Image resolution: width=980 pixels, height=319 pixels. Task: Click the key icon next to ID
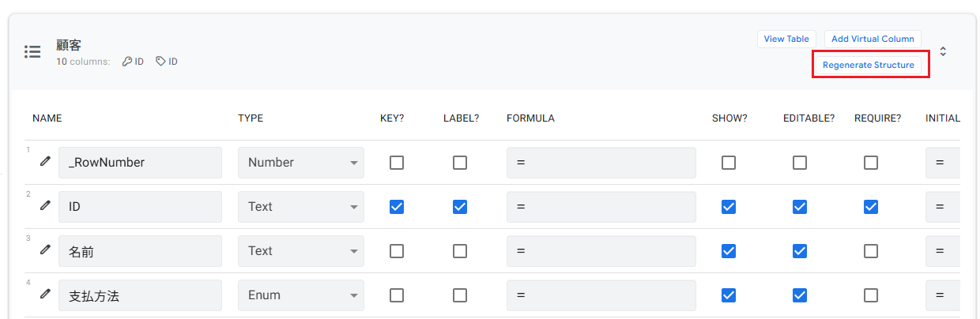(x=126, y=61)
